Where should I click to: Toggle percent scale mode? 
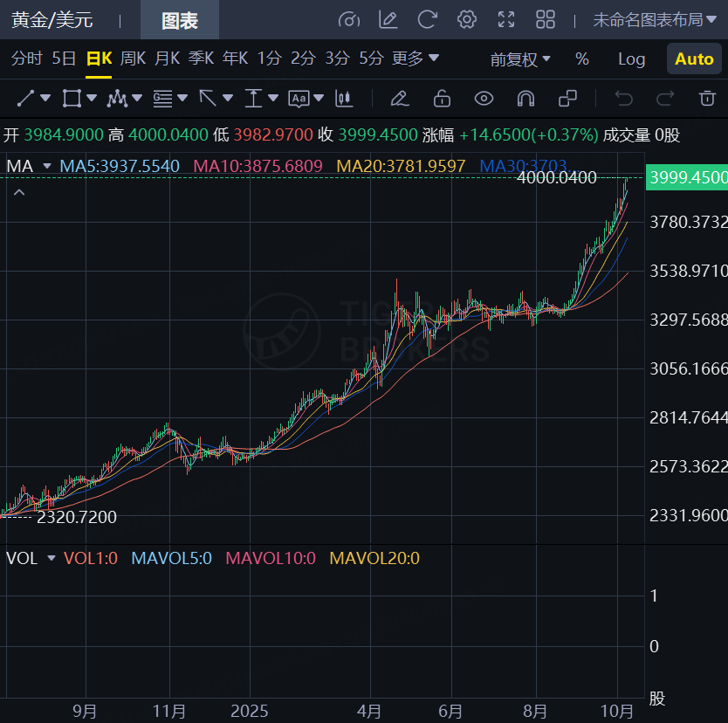(x=582, y=59)
